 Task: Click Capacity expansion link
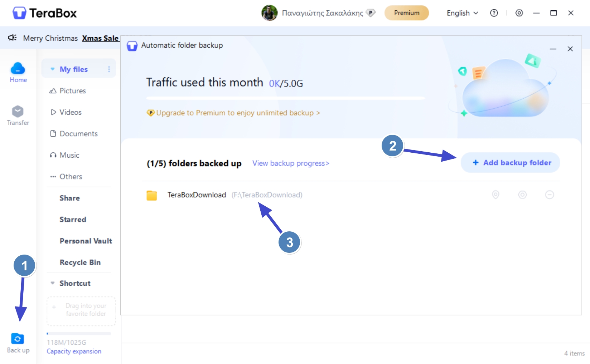(74, 351)
